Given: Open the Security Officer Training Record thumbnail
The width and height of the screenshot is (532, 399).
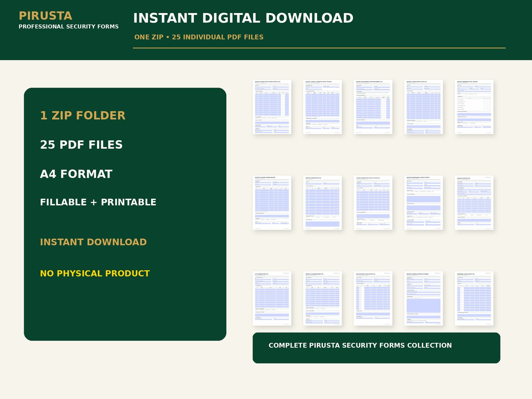Looking at the screenshot, I should (272, 203).
